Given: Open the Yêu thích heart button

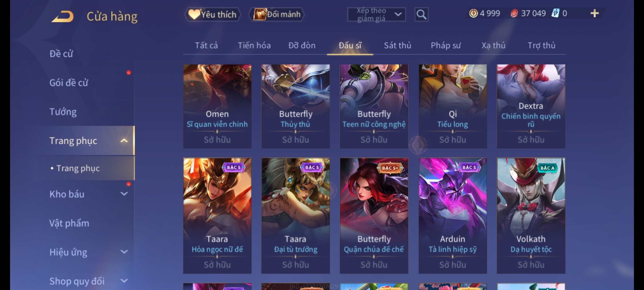Looking at the screenshot, I should click(x=213, y=15).
